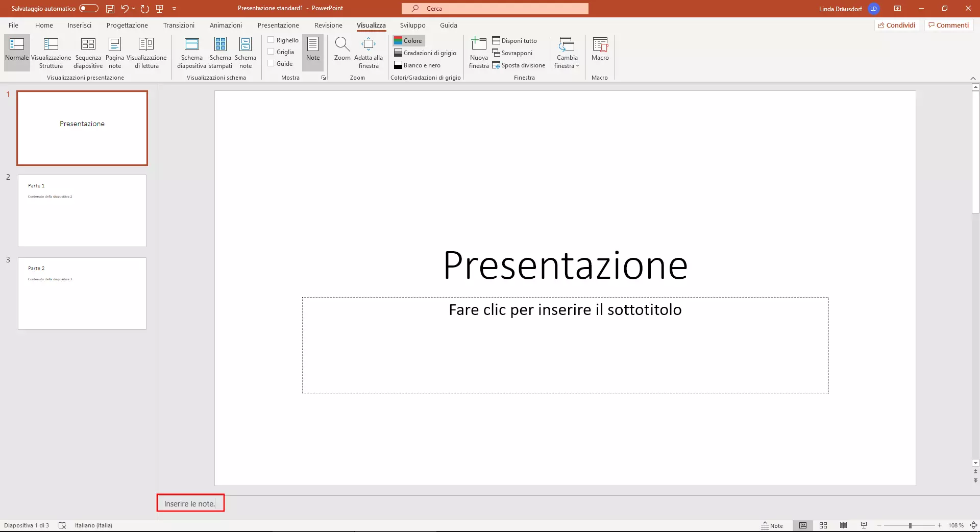Open the Guida tab

click(x=449, y=25)
